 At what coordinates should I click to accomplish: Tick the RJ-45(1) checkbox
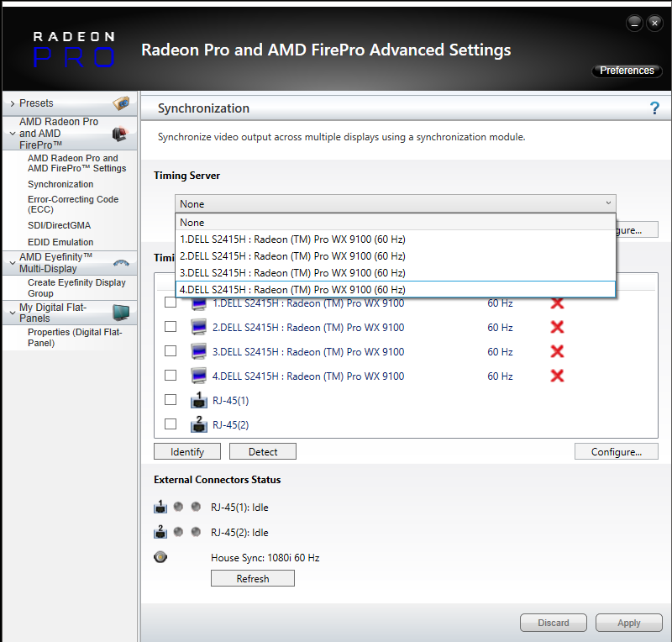(x=171, y=400)
